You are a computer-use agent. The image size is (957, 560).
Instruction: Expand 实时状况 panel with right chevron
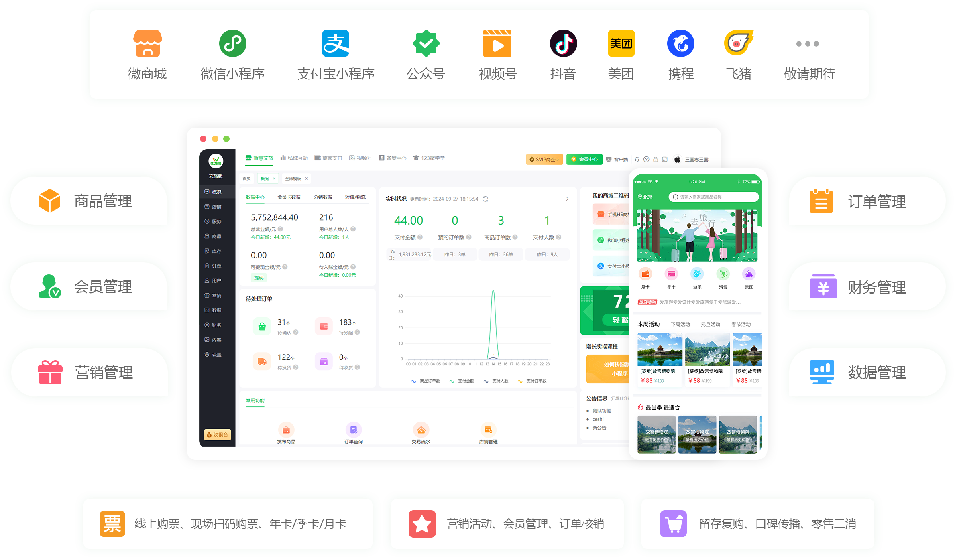567,199
